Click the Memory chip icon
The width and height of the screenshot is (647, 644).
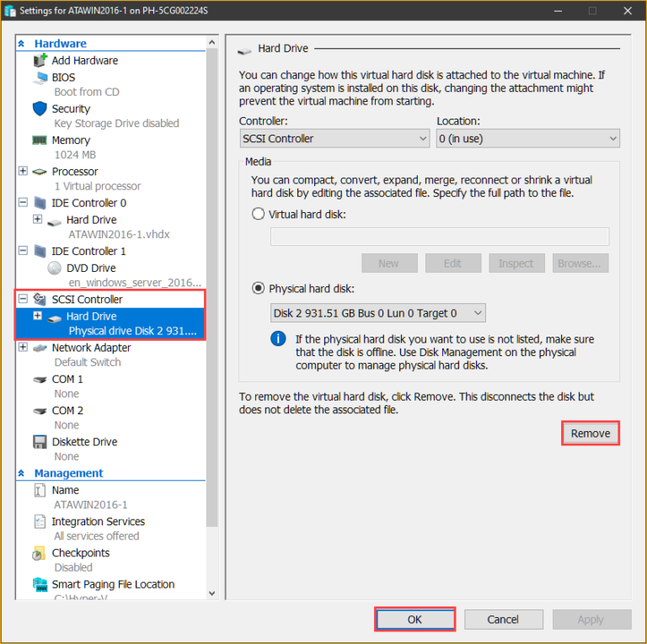click(40, 141)
